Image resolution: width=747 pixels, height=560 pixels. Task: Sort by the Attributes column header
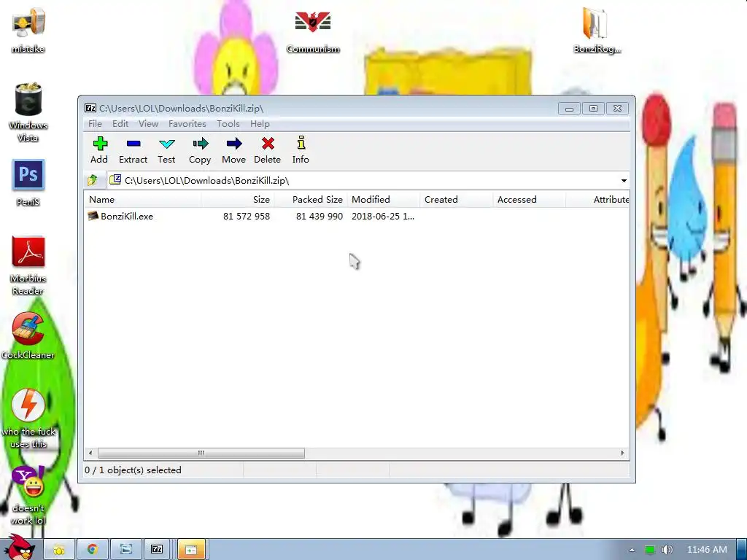tap(598, 200)
